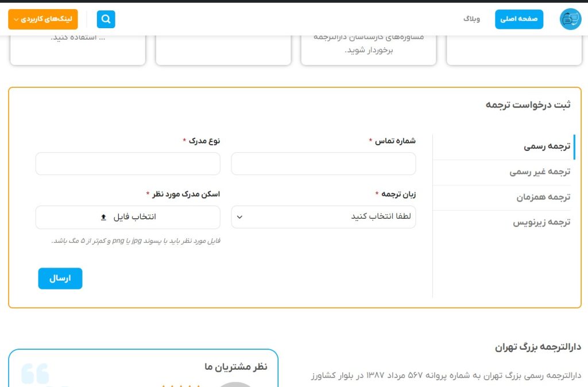588x387 pixels.
Task: Click the upload arrow icon
Action: (103, 217)
